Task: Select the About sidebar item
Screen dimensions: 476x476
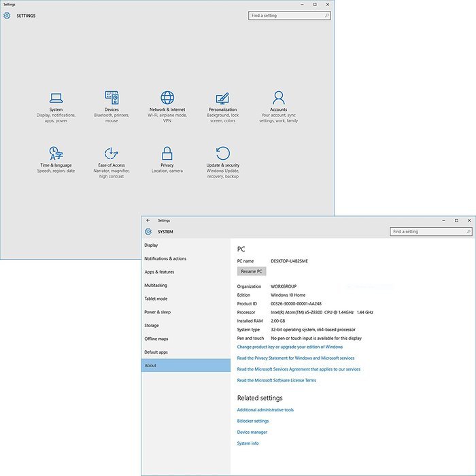Action: coord(186,366)
